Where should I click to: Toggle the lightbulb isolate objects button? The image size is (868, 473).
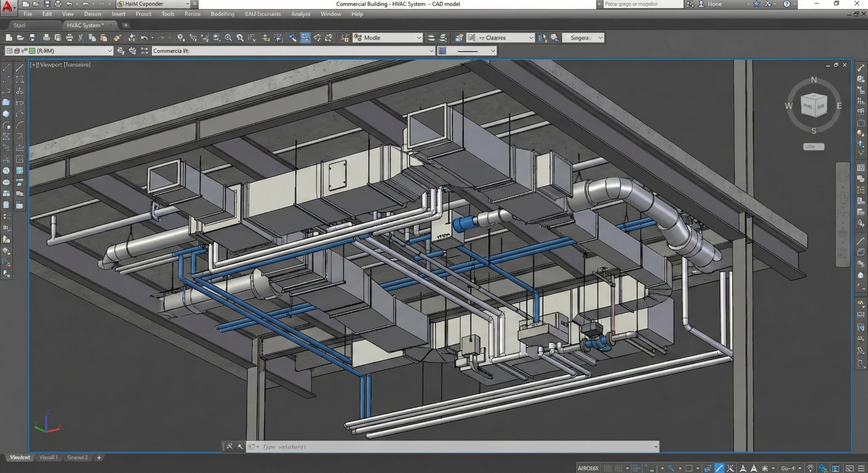810,468
